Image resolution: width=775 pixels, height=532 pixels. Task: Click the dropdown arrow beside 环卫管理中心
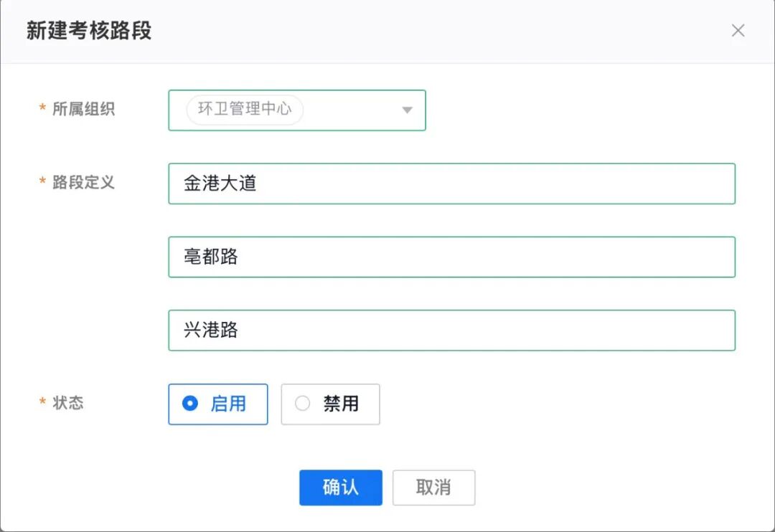(407, 110)
